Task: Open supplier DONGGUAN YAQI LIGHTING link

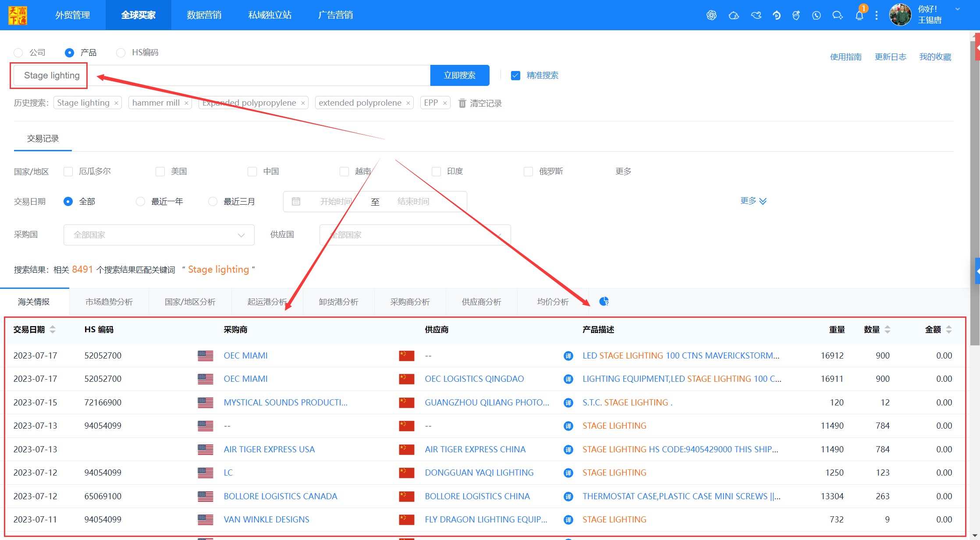Action: [x=479, y=472]
